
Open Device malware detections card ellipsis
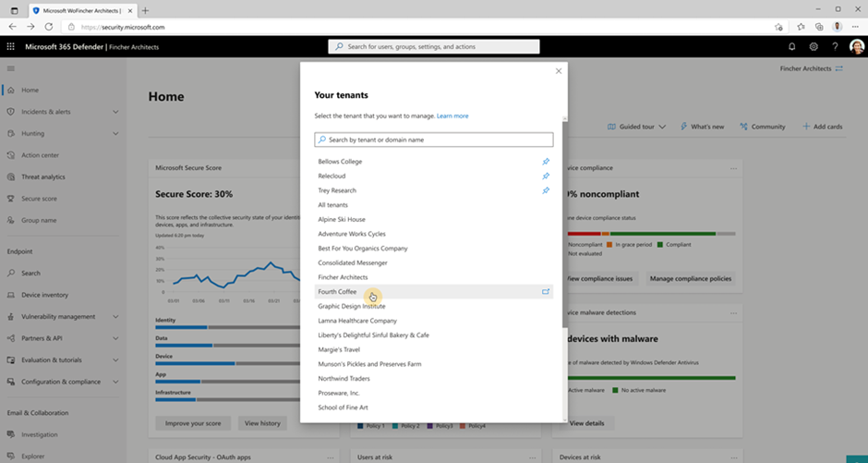tap(733, 313)
